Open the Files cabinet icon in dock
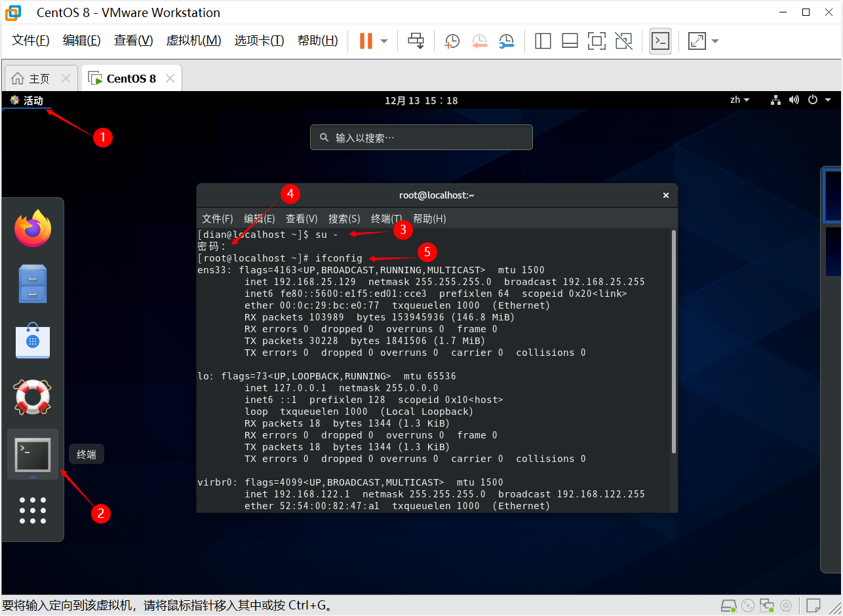Viewport: 843px width, 616px height. (33, 284)
